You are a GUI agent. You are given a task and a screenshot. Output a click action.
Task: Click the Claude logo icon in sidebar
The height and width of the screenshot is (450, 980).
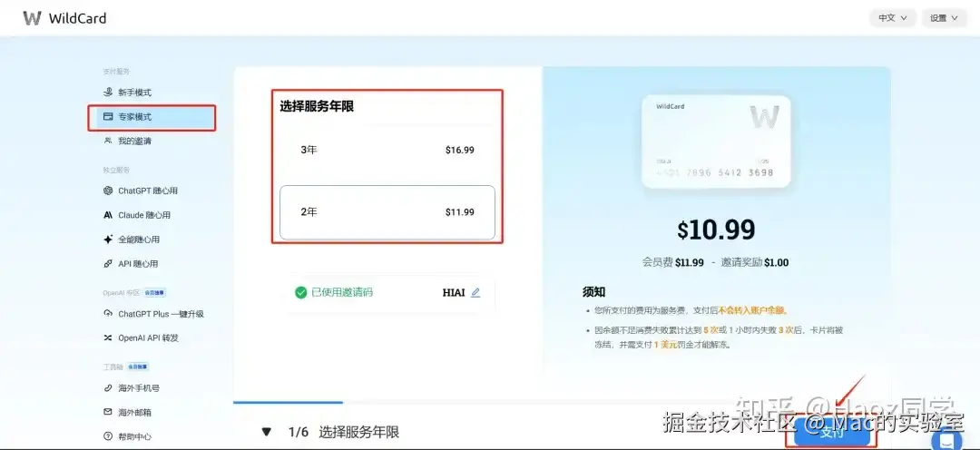point(107,215)
